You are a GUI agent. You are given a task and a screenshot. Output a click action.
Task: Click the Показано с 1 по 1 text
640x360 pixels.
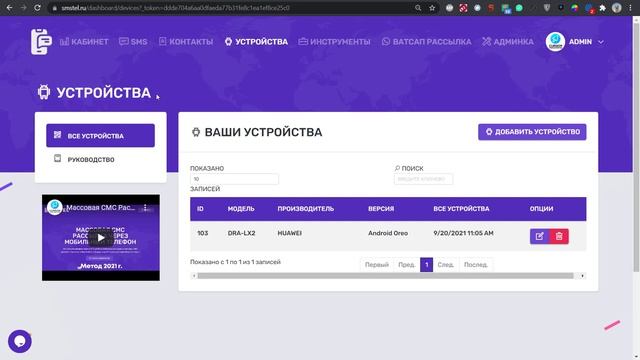(235, 262)
